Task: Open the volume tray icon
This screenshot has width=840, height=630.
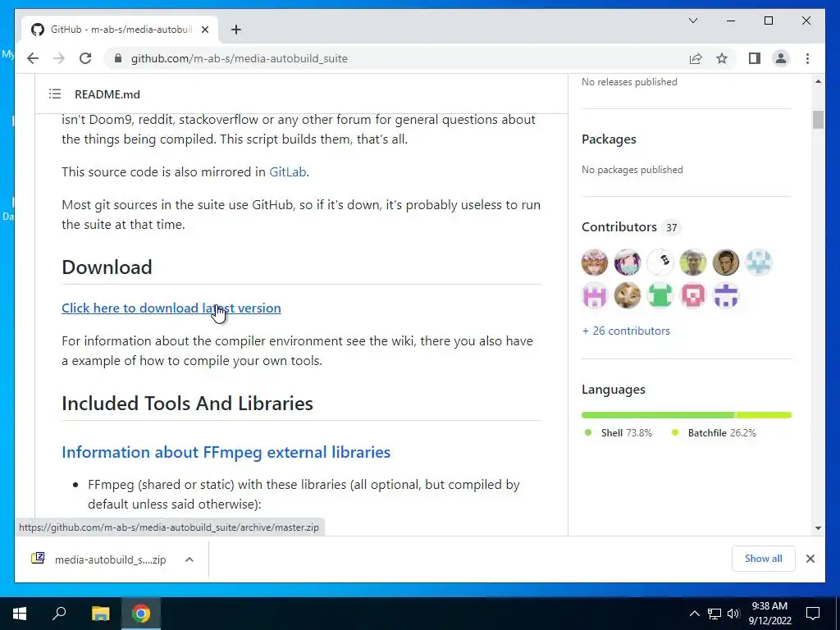Action: pyautogui.click(x=733, y=614)
